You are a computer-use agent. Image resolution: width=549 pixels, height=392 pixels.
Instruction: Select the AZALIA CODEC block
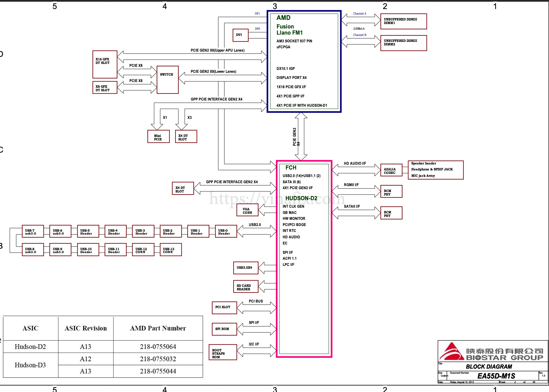coord(391,170)
